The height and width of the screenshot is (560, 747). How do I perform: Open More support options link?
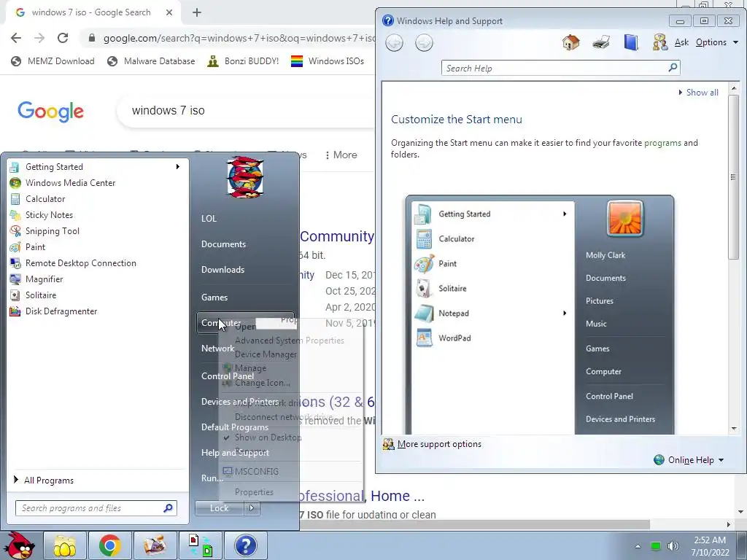[x=439, y=444]
